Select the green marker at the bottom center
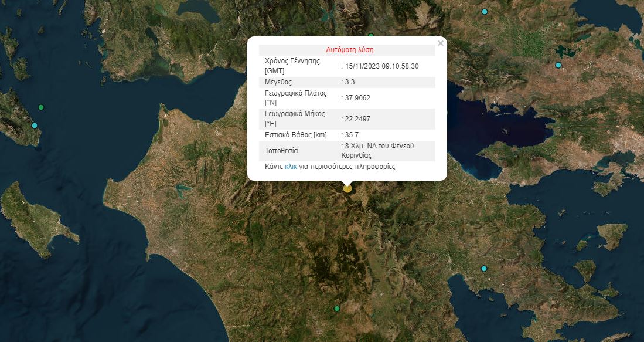Viewport: 644px width, 342px height. click(337, 307)
